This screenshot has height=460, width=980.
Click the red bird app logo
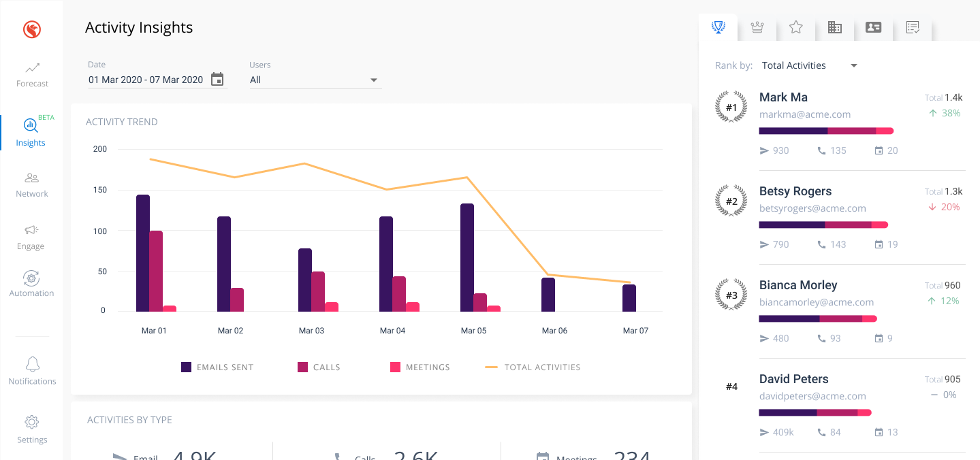32,29
